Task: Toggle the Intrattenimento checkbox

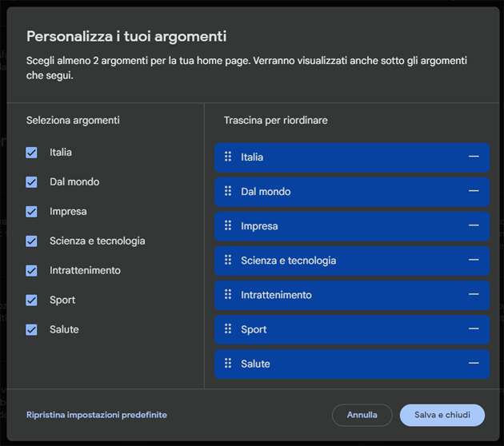Action: 32,271
